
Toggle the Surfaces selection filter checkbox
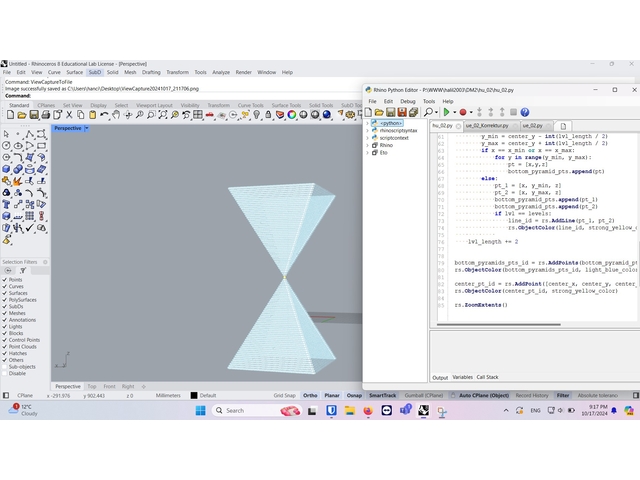(5, 293)
